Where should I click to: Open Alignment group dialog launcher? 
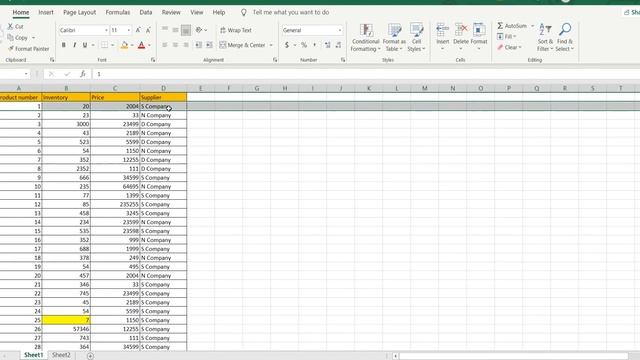click(x=275, y=60)
